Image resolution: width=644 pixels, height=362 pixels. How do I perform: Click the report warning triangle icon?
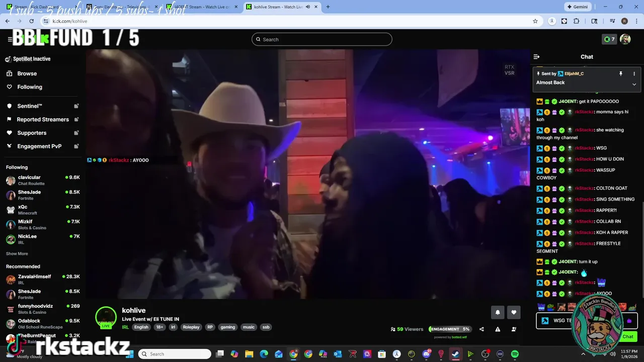coord(498,329)
